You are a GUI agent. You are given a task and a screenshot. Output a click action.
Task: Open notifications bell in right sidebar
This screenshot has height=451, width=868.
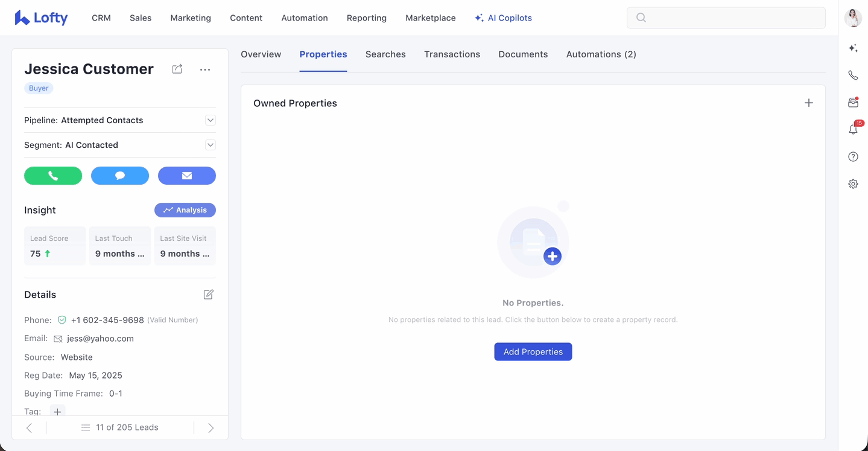[x=853, y=130]
